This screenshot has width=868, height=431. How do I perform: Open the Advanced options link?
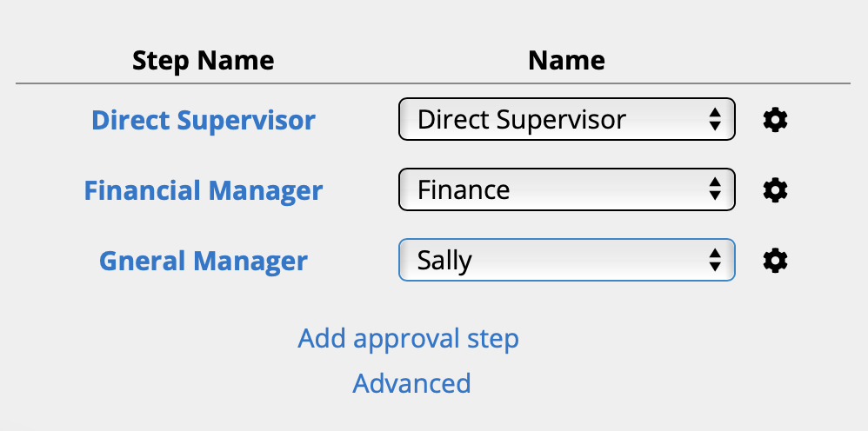[x=412, y=383]
